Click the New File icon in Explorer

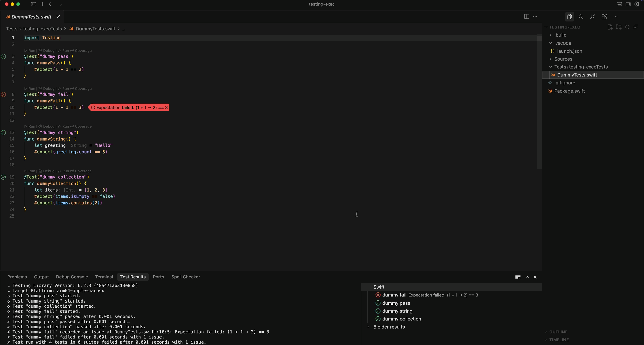610,27
